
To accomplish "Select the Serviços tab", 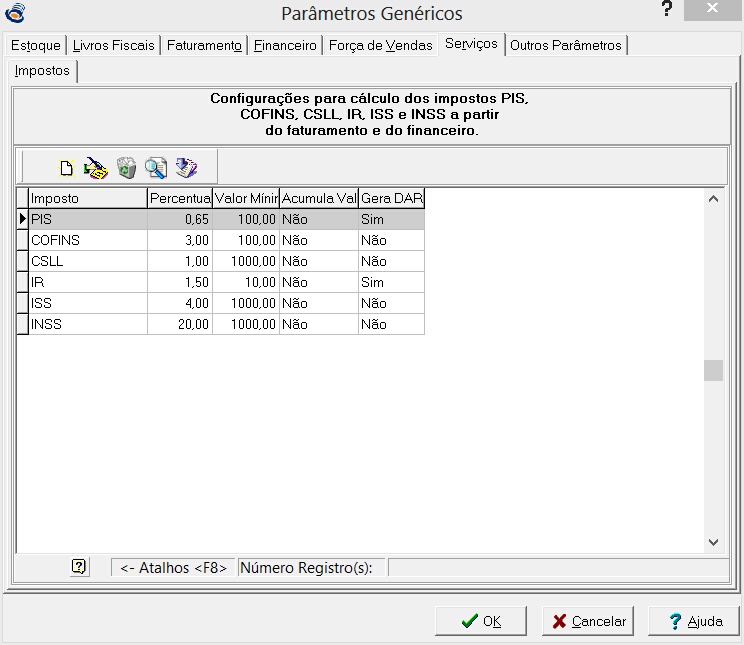I will (471, 44).
